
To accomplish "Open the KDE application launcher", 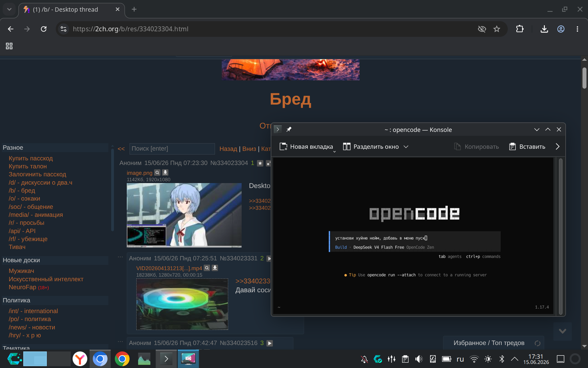I will (x=14, y=359).
